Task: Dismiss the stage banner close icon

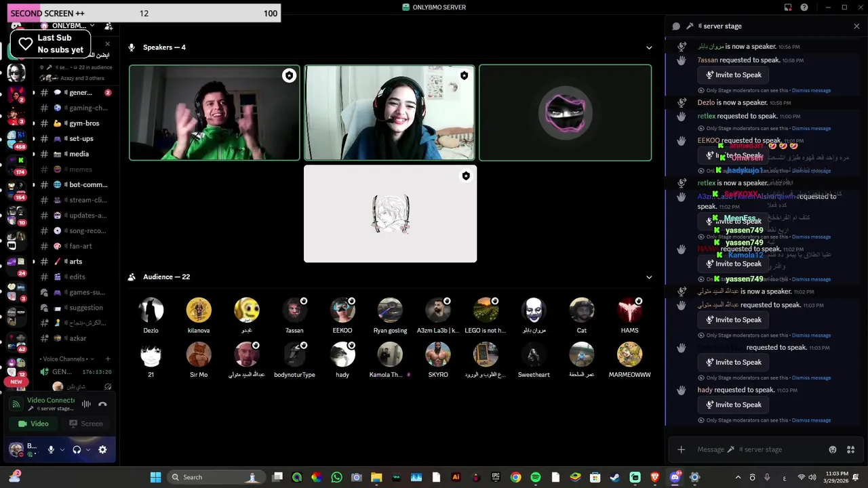Action: 107,44
